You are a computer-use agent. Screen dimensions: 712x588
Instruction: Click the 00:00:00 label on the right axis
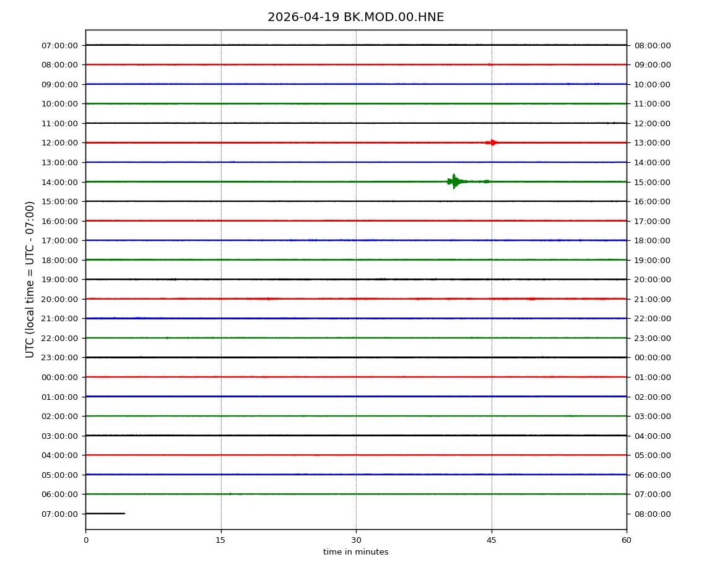pyautogui.click(x=652, y=358)
